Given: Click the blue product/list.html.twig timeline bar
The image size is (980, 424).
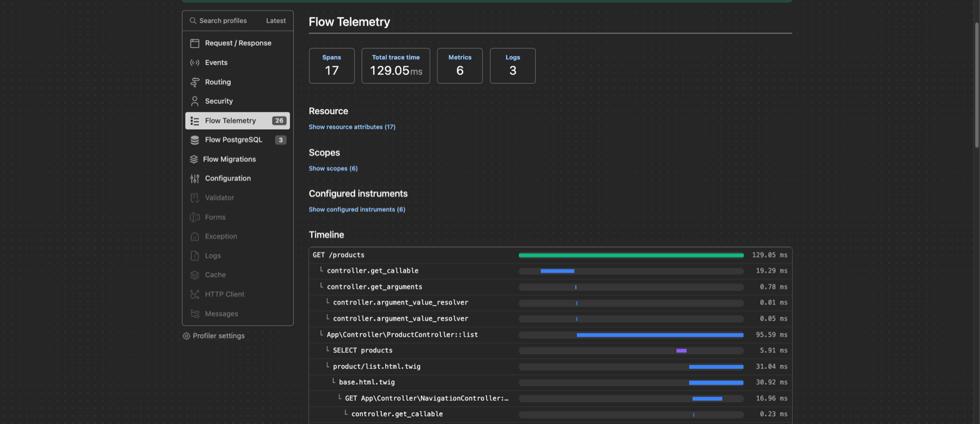Looking at the screenshot, I should point(716,366).
